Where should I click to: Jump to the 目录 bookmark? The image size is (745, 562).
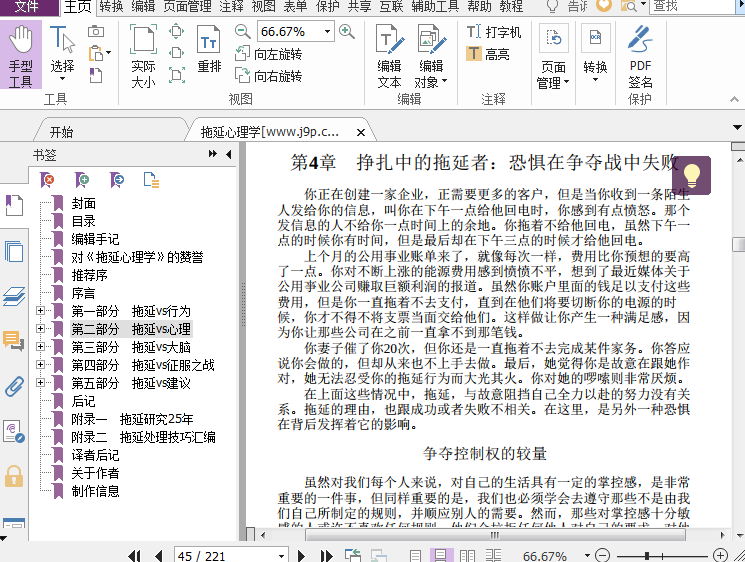point(84,221)
